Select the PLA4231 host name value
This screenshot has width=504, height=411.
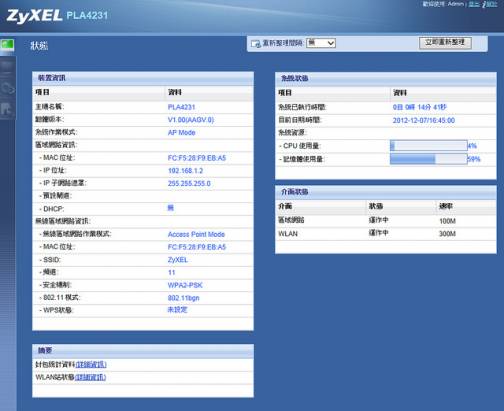pos(181,107)
